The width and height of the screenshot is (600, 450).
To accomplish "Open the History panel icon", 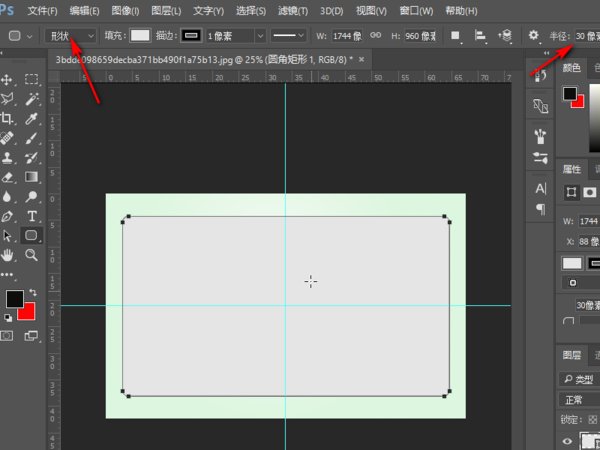I will pyautogui.click(x=541, y=77).
